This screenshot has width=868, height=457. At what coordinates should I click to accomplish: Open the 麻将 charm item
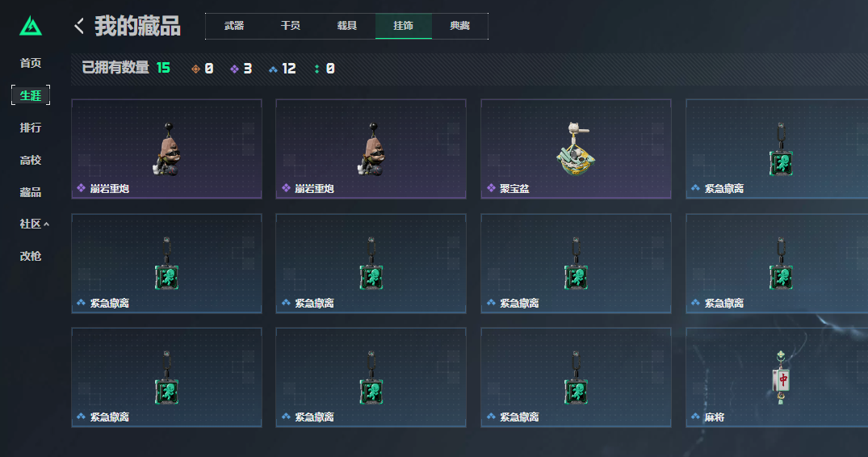coord(777,377)
